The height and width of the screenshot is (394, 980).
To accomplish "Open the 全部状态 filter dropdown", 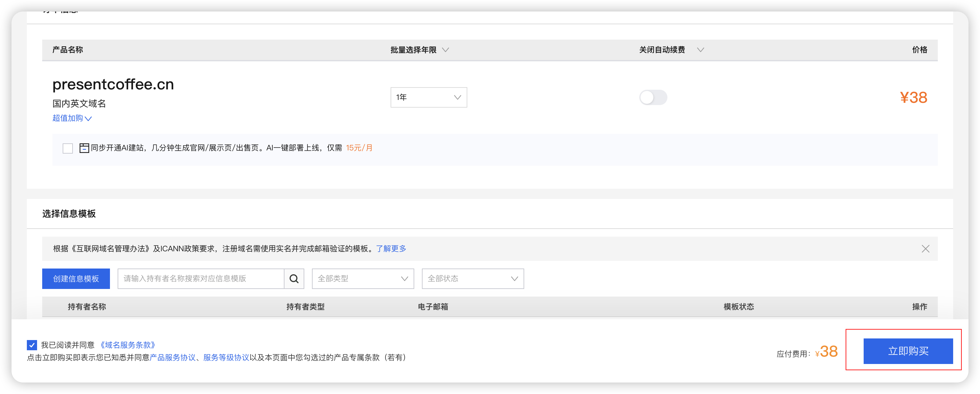I will click(472, 278).
